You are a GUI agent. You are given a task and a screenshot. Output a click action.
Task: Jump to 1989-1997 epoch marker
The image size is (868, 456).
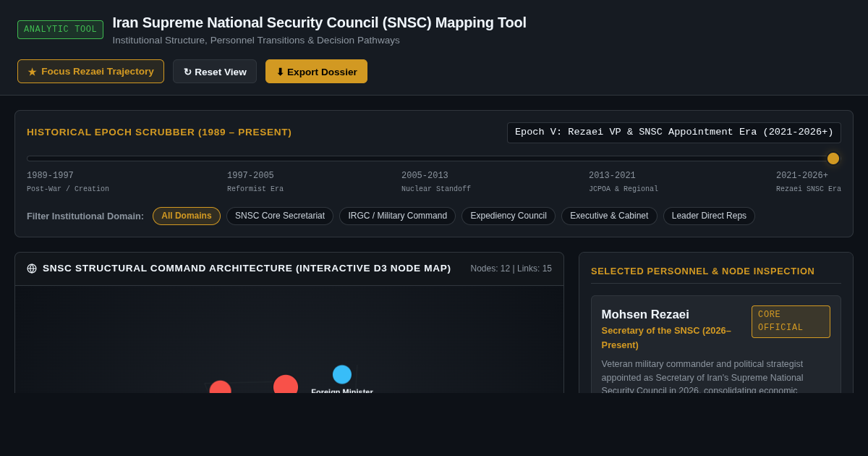tap(68, 182)
